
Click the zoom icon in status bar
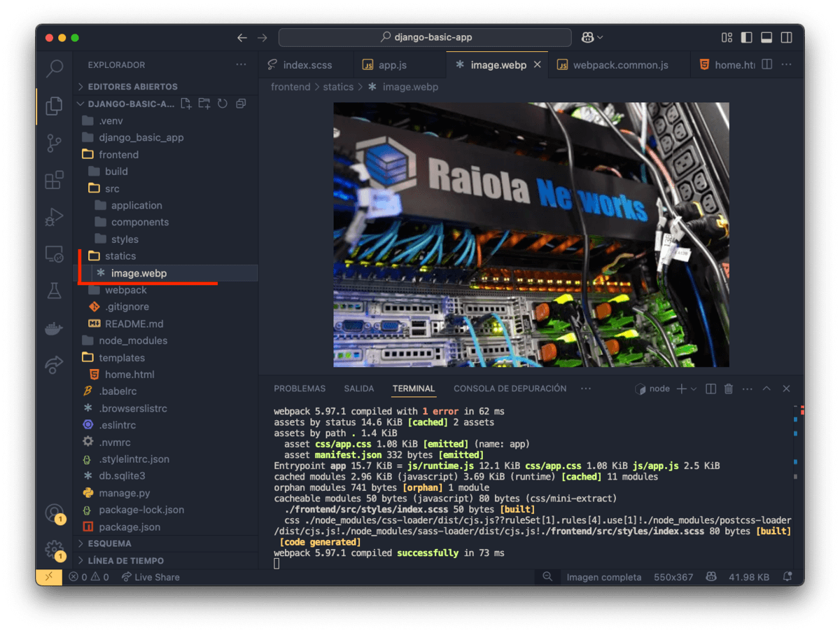[547, 577]
